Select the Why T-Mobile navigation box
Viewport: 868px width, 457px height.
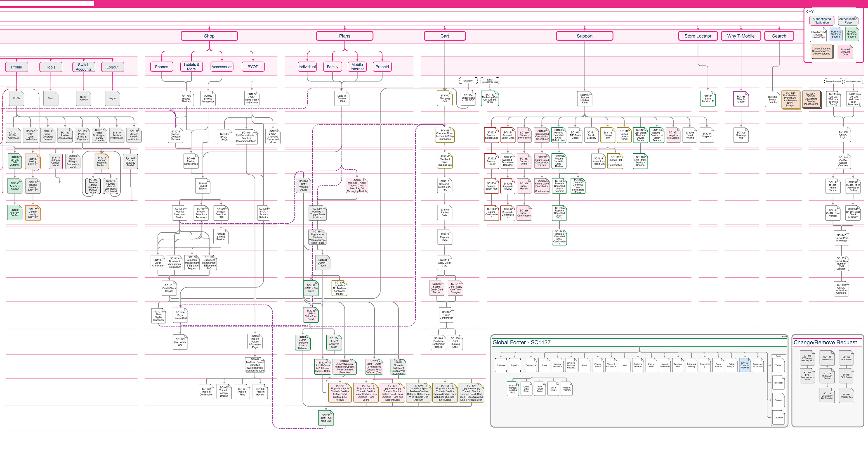click(741, 36)
